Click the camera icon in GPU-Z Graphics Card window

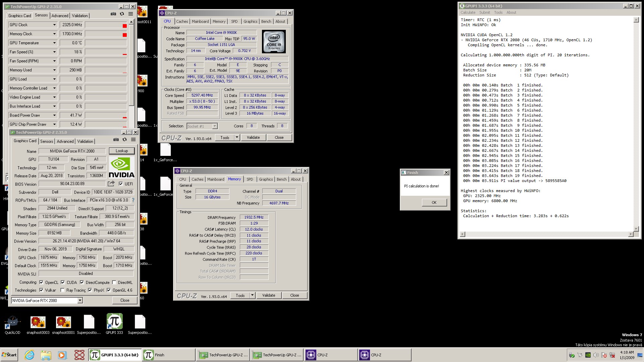[x=116, y=139]
